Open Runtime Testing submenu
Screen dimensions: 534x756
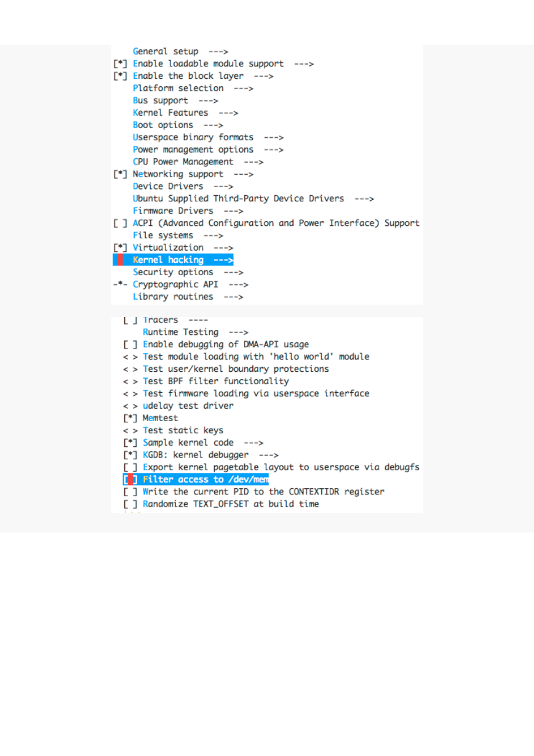196,332
